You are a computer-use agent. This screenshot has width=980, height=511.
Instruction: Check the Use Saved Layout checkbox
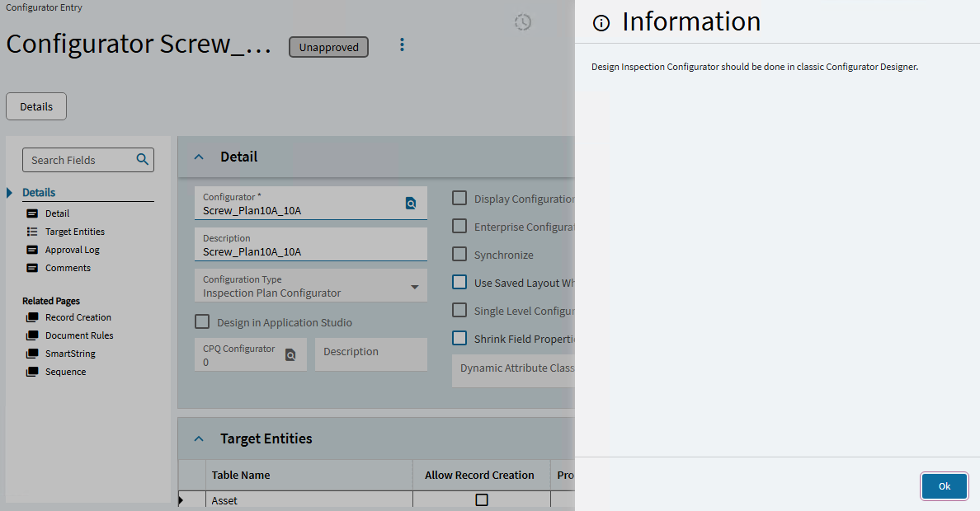459,283
